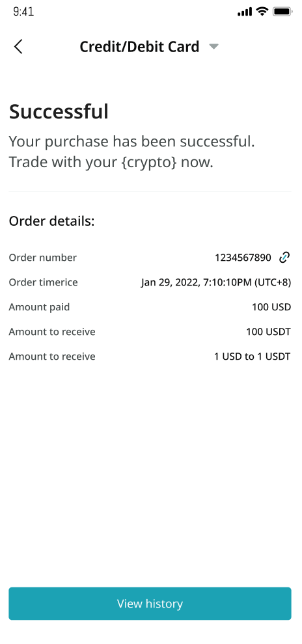Select the order number 1234567890
The image size is (302, 644).
[243, 258]
